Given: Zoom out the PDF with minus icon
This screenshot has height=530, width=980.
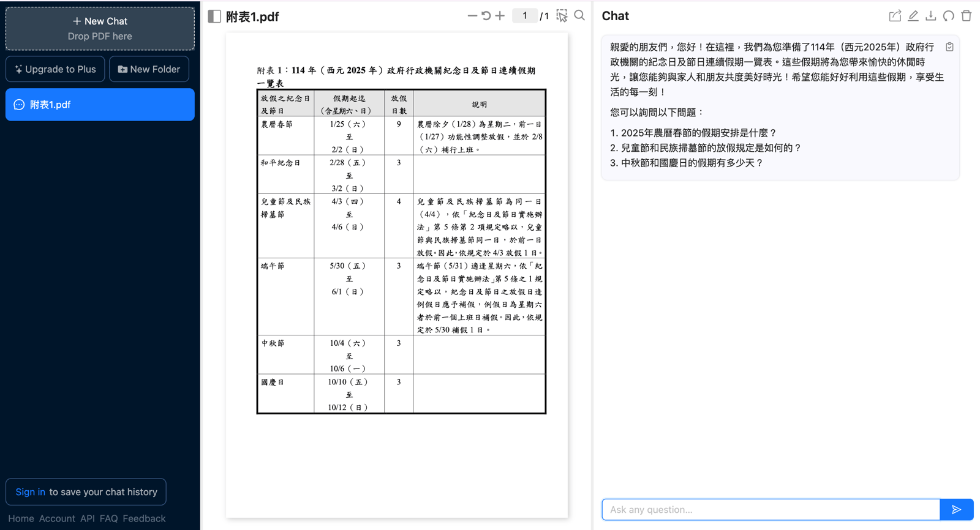Looking at the screenshot, I should tap(472, 16).
